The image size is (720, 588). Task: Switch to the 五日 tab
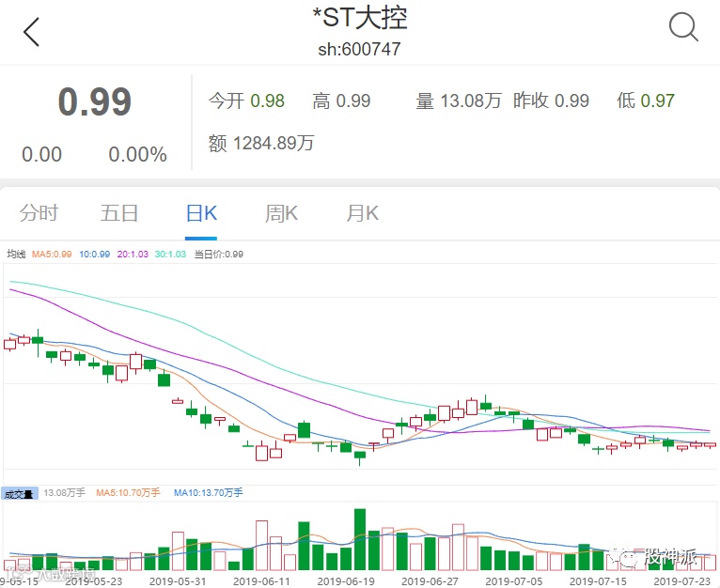pos(119,213)
